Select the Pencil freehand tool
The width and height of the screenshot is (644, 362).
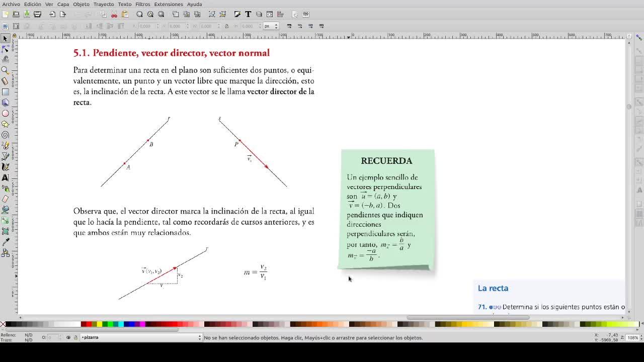(x=6, y=146)
